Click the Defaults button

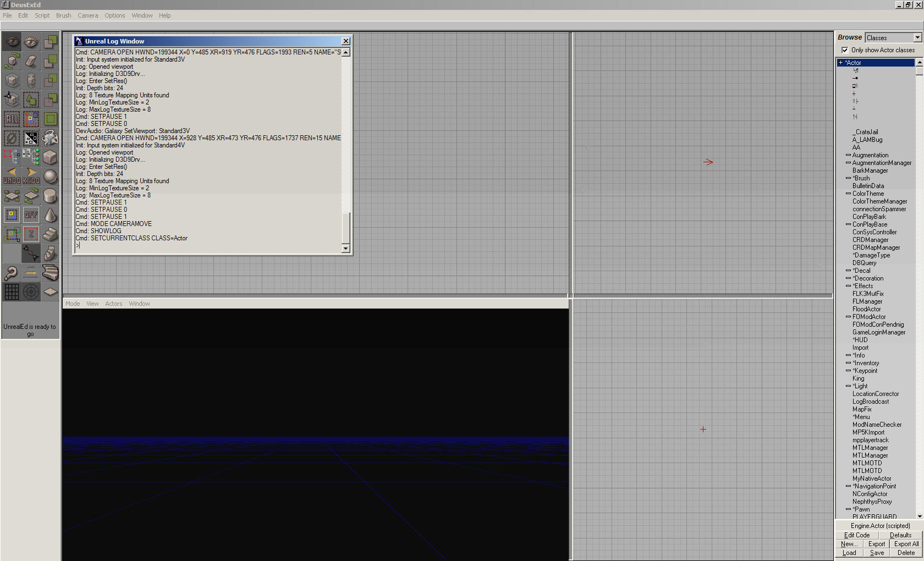pos(900,535)
